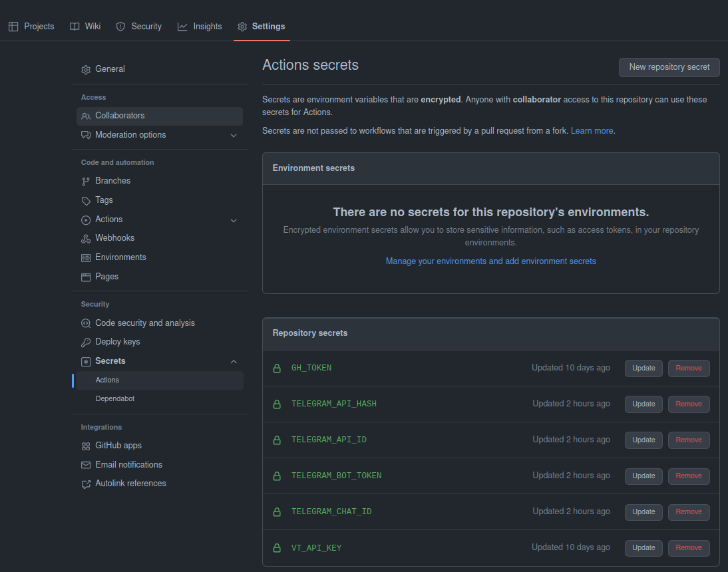Create a New repository secret
This screenshot has width=728, height=572.
[669, 67]
